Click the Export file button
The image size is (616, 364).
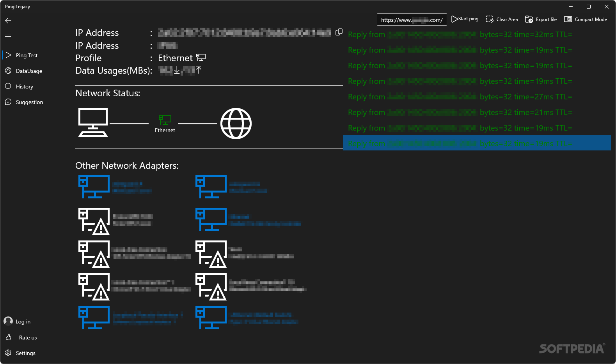[541, 19]
